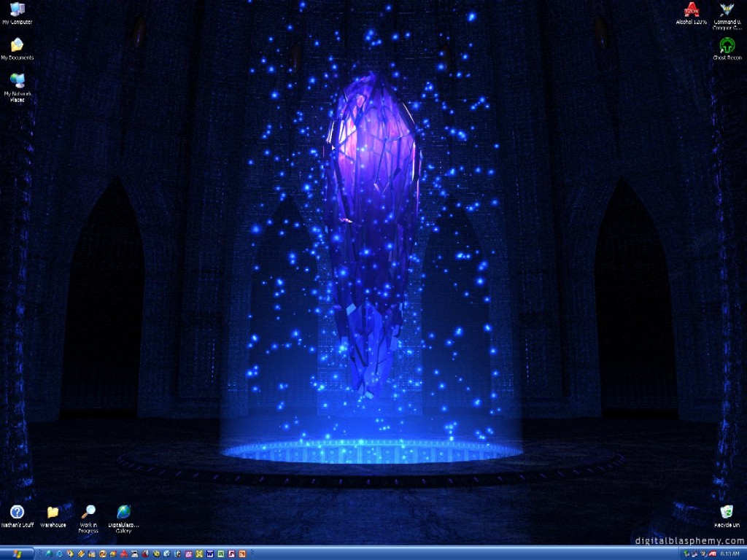Click the network connection tray icon
Screen dimensions: 747x560
coord(695,554)
